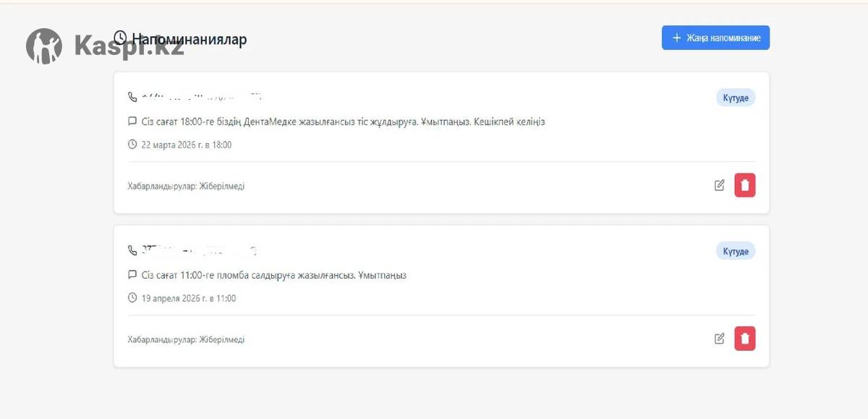
Task: Click the Күтуде badge on the second reminder
Action: click(736, 251)
